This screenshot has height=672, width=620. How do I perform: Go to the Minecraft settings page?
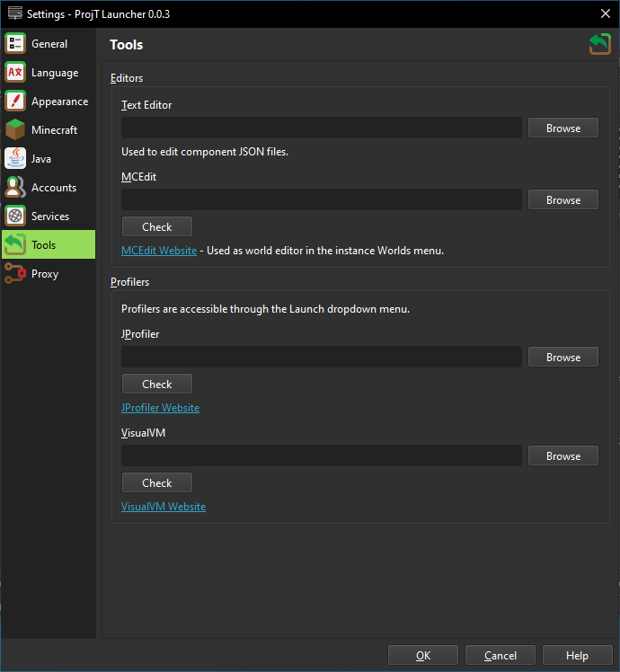pos(49,130)
